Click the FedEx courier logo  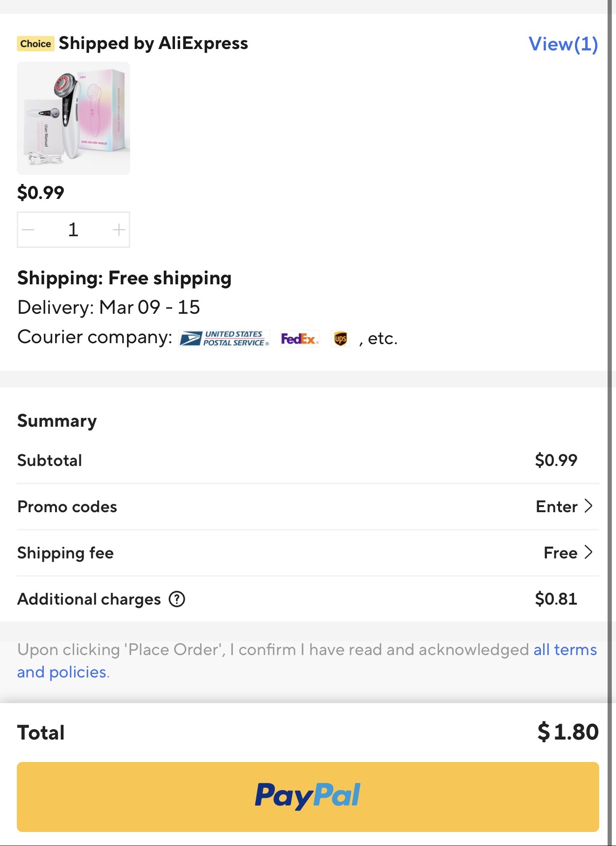click(x=300, y=338)
